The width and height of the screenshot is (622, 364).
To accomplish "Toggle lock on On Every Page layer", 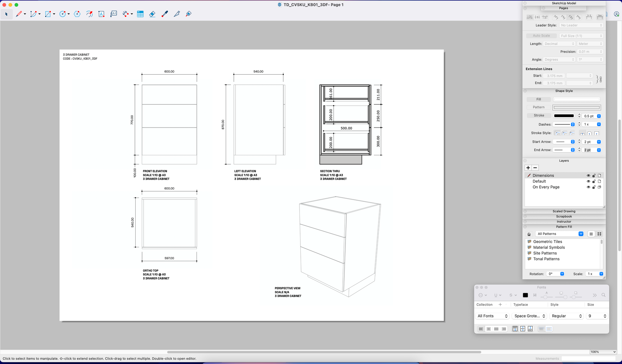I will 594,187.
